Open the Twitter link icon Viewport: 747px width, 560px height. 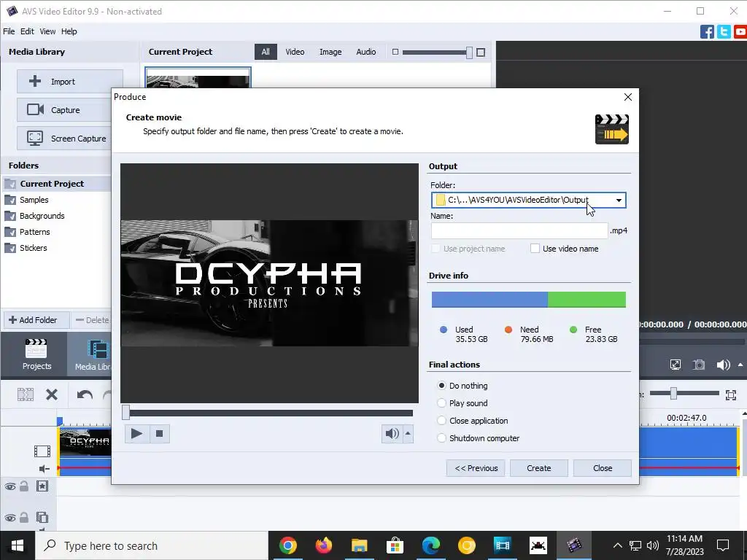click(x=724, y=32)
